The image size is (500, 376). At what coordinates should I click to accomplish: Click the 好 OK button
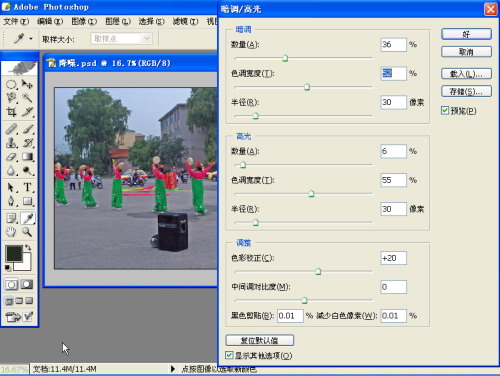(x=466, y=34)
